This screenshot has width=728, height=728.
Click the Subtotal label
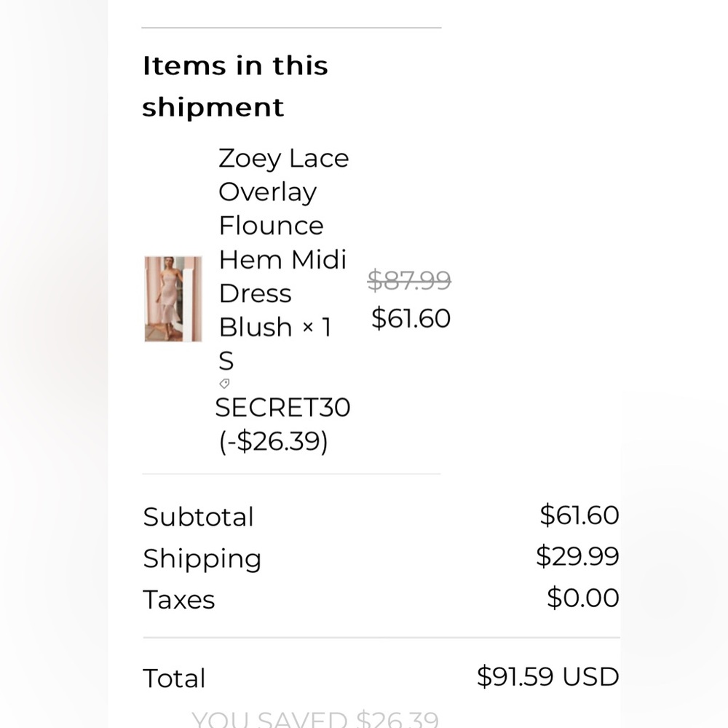tap(198, 517)
